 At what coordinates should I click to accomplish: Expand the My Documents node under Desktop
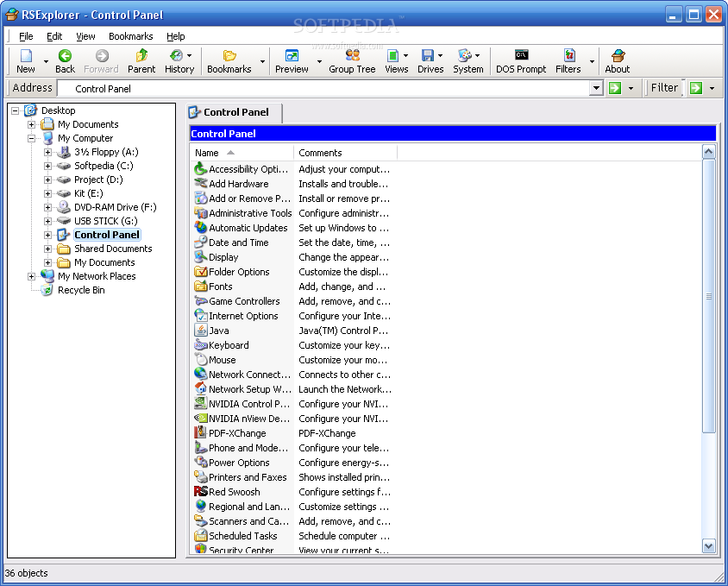tap(31, 124)
